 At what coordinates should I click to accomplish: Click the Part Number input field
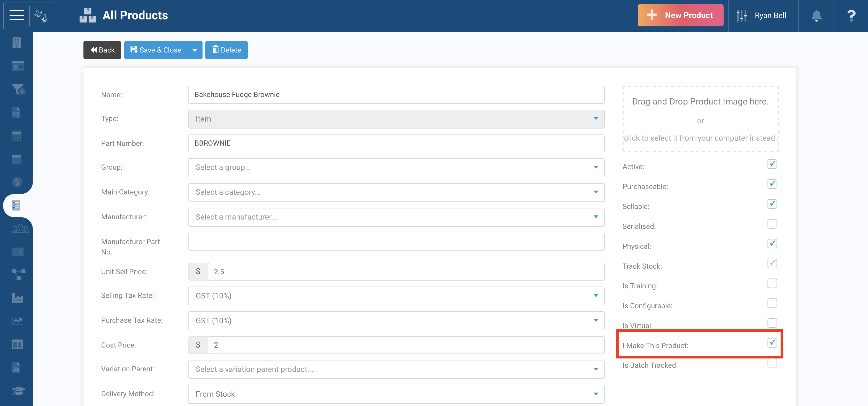(396, 143)
